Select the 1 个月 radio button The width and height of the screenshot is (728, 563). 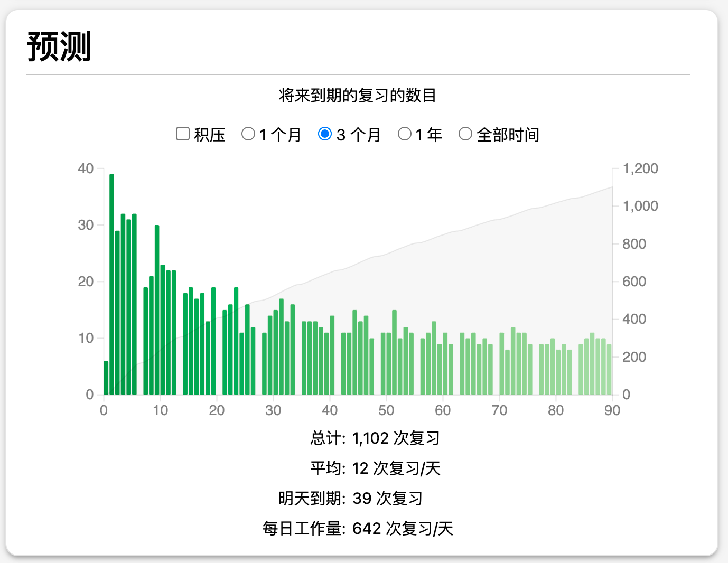tap(248, 134)
